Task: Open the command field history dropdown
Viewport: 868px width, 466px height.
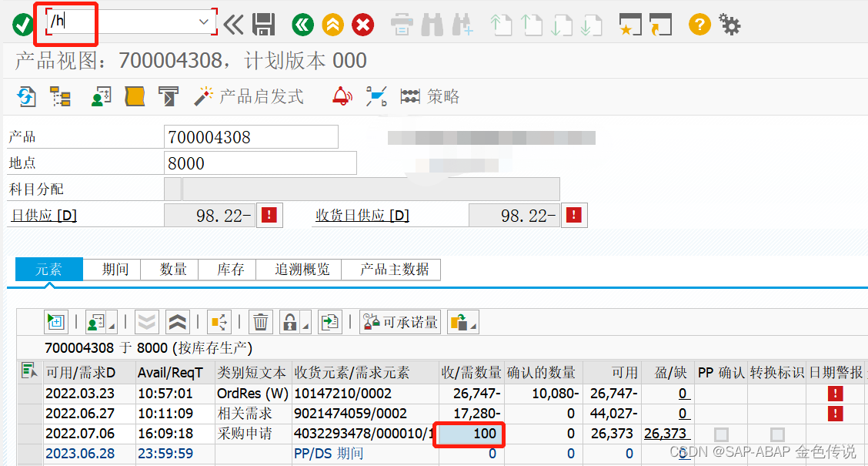Action: click(x=203, y=22)
